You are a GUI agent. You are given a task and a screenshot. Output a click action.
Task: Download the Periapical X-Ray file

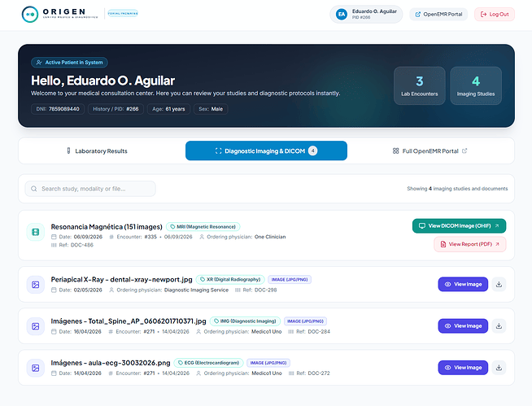(x=499, y=284)
